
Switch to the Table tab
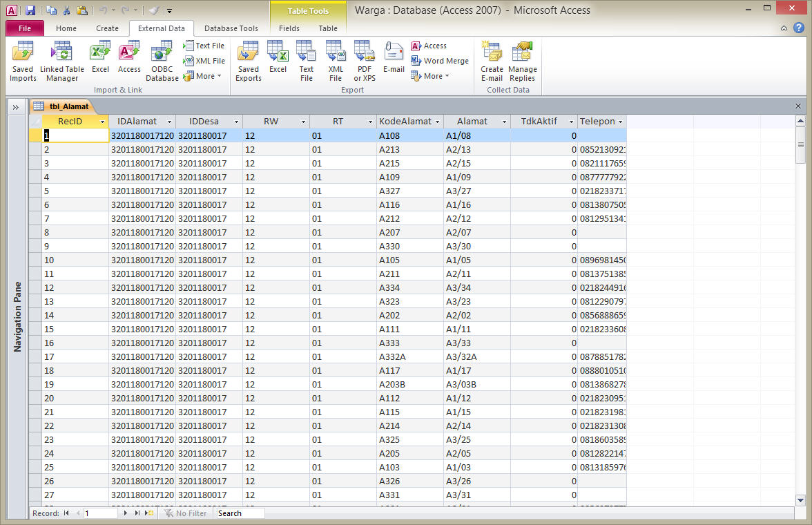coord(328,28)
